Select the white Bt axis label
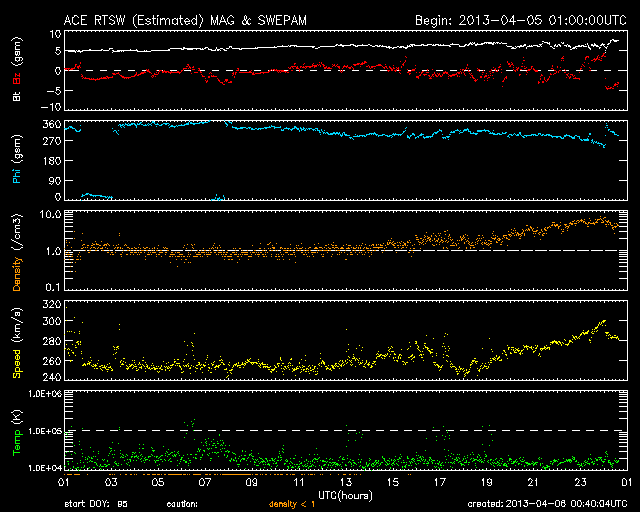The height and width of the screenshot is (512, 640). point(16,97)
